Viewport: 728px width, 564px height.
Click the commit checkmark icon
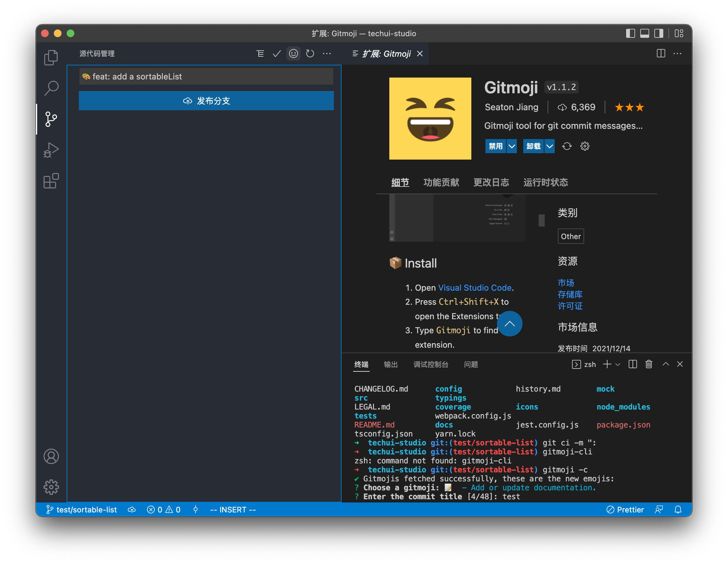[x=277, y=54]
